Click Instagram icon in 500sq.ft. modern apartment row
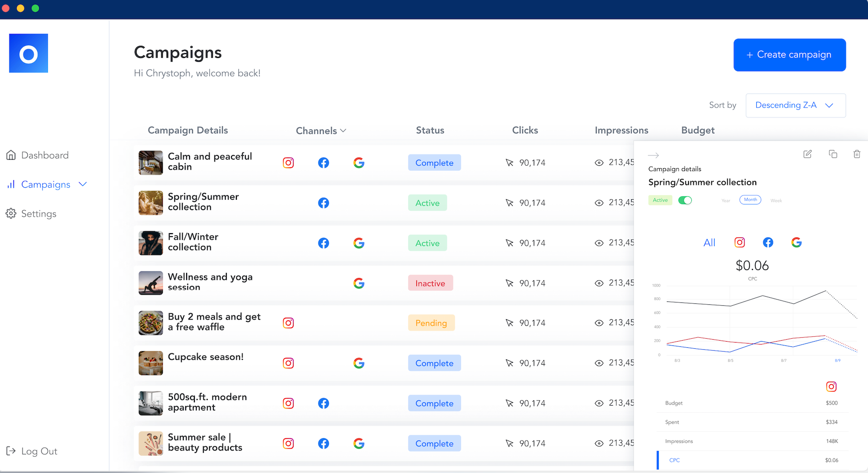This screenshot has width=868, height=473. click(x=288, y=403)
